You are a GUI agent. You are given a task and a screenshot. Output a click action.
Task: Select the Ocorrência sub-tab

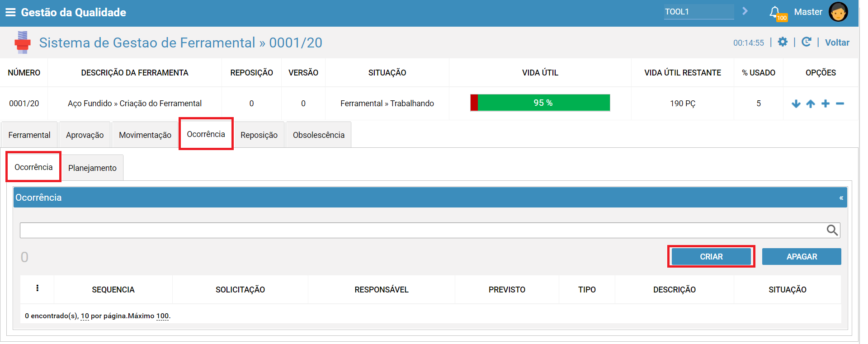[x=33, y=167]
